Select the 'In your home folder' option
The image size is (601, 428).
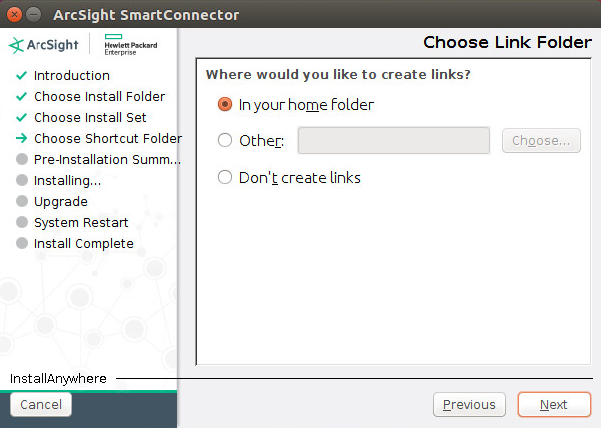click(225, 104)
